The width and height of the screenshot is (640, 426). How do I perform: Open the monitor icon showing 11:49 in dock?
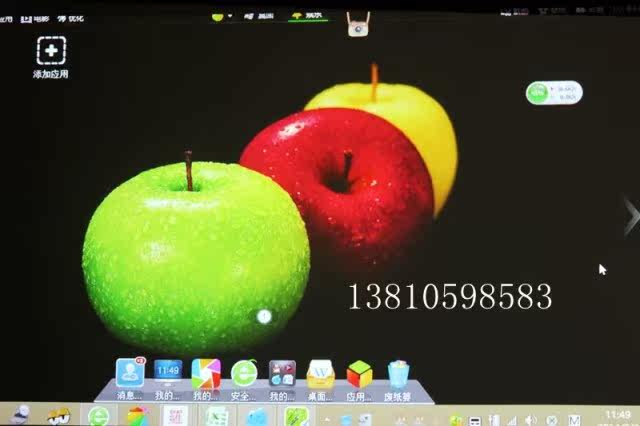(168, 373)
